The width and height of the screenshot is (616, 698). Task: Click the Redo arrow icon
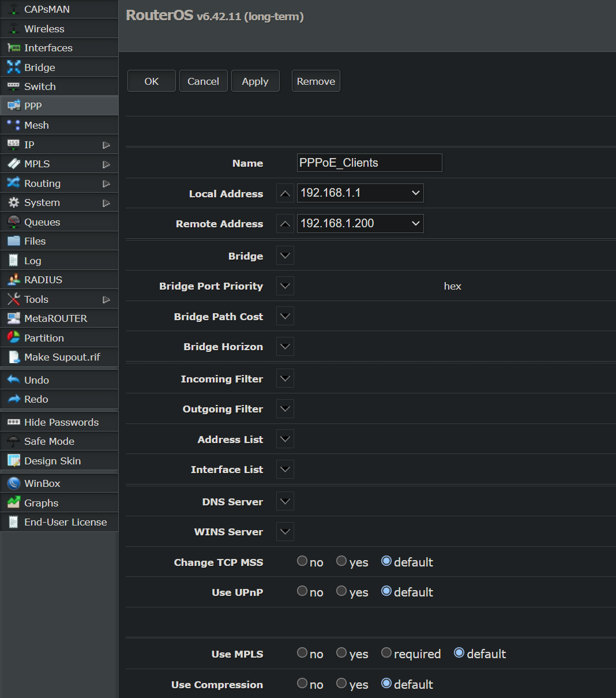tap(14, 399)
